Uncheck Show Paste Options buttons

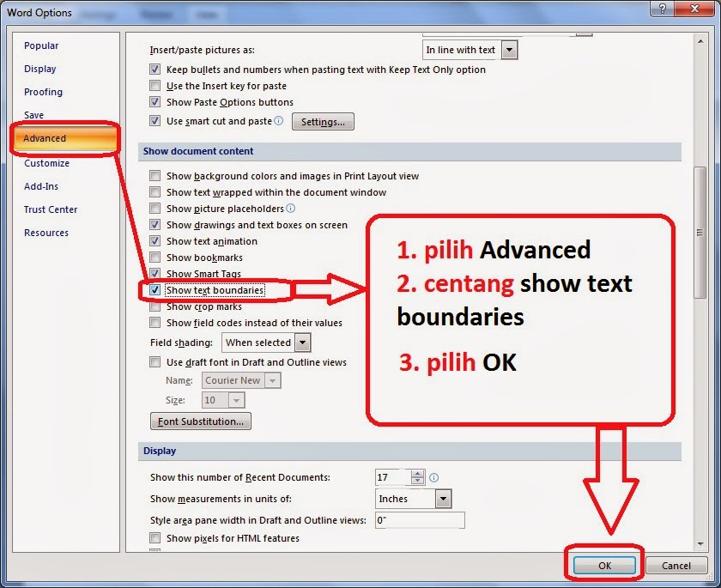[155, 102]
